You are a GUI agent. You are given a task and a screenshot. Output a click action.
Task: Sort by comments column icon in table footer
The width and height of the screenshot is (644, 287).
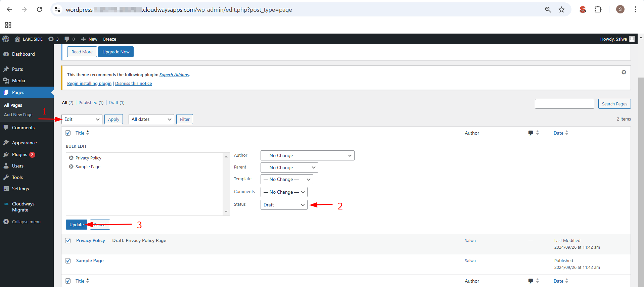tap(533, 281)
